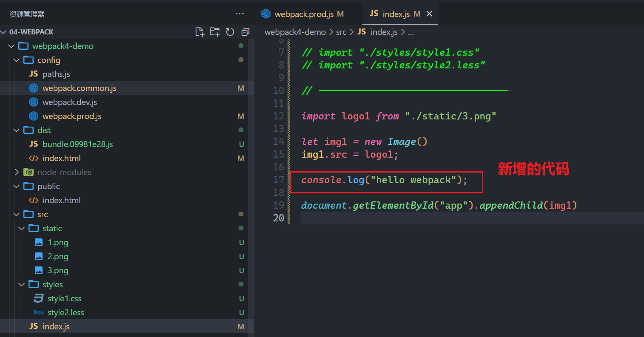Click the image icon beside 2.png
Image resolution: width=644 pixels, height=337 pixels.
39,256
